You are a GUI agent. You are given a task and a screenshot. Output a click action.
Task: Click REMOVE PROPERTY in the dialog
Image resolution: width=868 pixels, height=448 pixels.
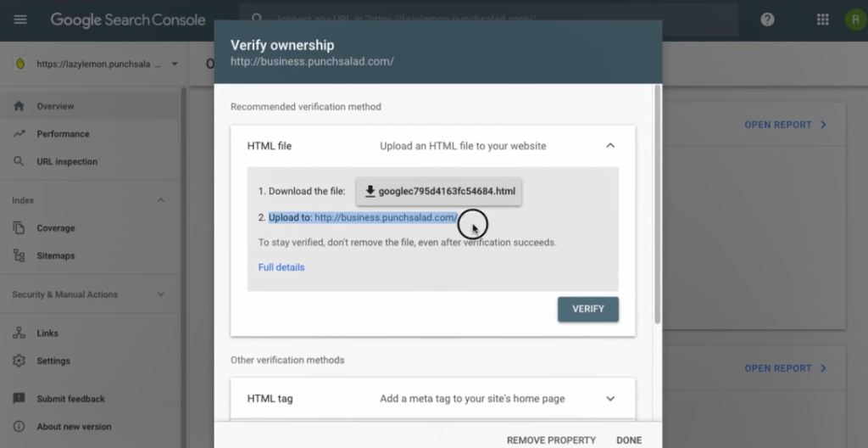click(x=551, y=440)
